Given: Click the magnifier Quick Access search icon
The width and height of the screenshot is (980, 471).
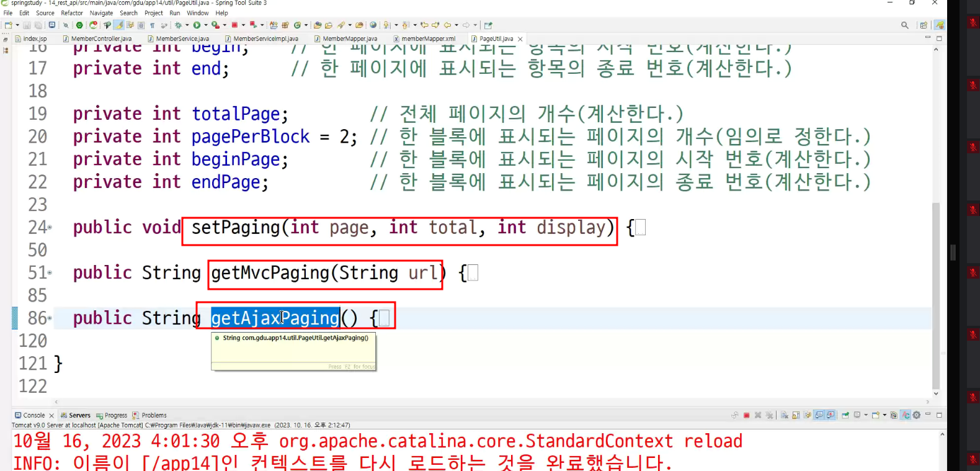Looking at the screenshot, I should 904,25.
